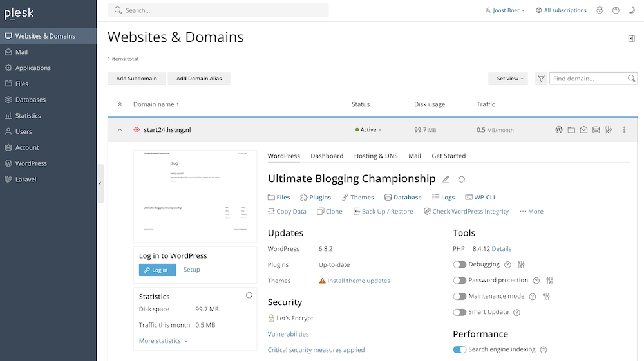Sort by Domain name column
Screen dimensions: 644x361
(x=156, y=104)
